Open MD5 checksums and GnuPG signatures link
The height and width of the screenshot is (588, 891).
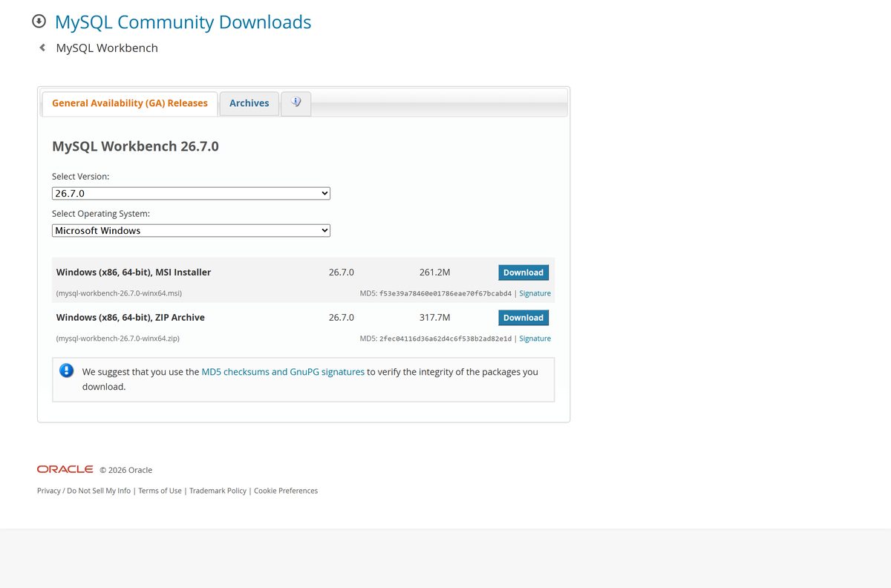(x=283, y=372)
